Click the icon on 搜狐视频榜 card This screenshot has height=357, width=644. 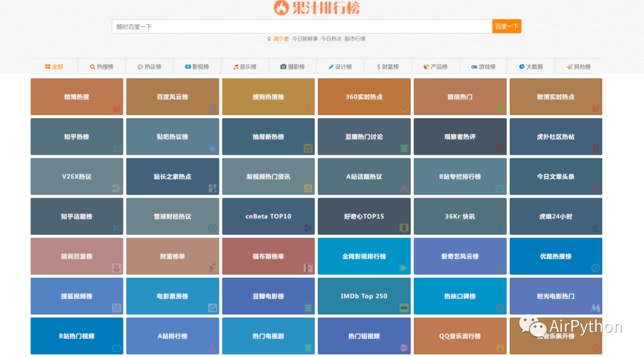[x=117, y=307]
